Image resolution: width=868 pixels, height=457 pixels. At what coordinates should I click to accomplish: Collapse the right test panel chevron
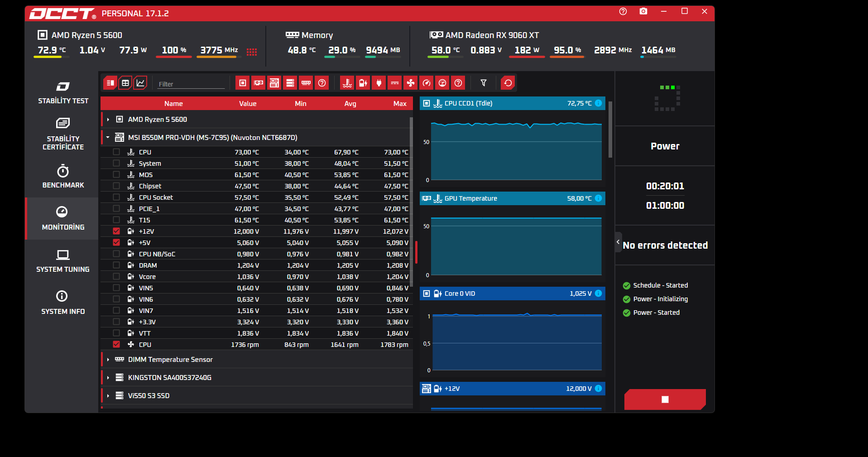coord(618,242)
